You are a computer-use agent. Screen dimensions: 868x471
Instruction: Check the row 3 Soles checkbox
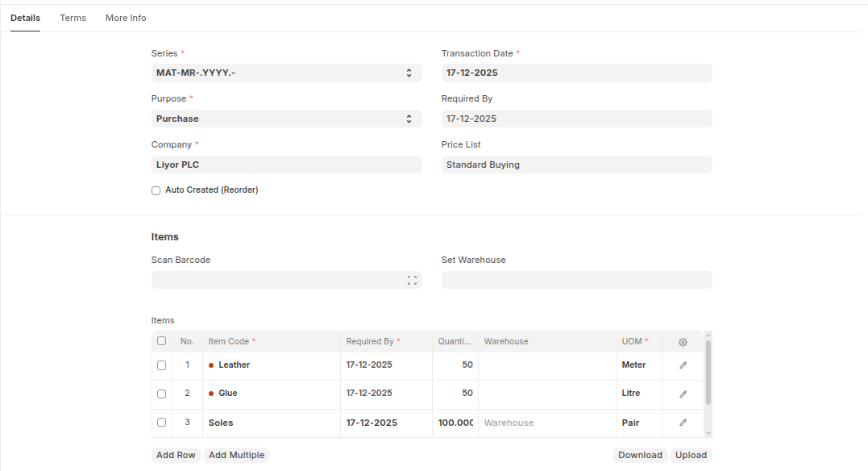(x=161, y=423)
